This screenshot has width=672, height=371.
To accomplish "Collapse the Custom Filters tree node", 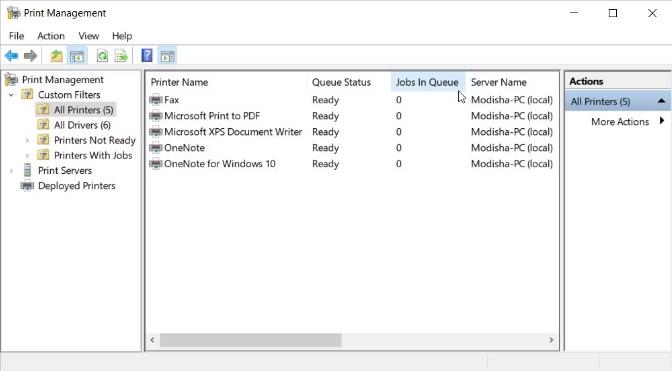I will coord(11,95).
